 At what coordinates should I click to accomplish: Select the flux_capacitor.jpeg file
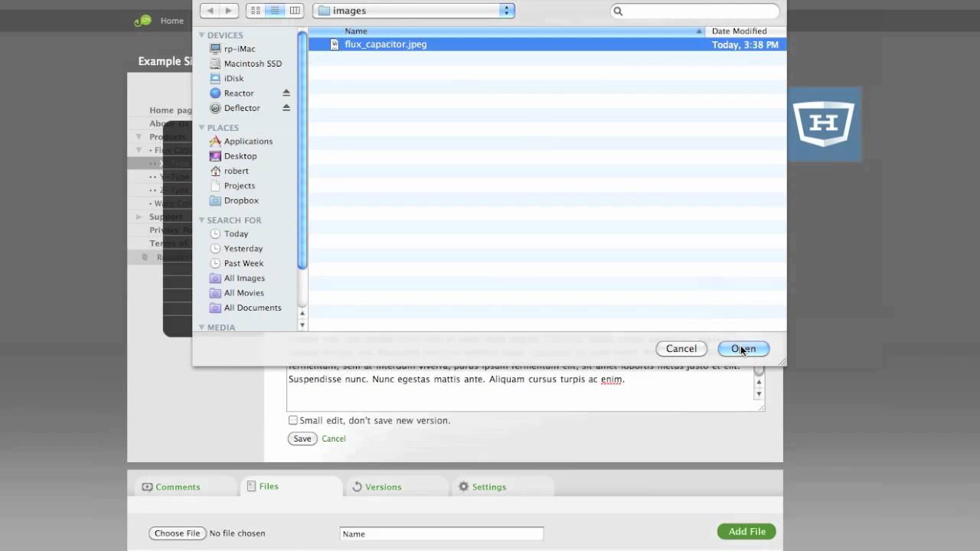point(547,44)
